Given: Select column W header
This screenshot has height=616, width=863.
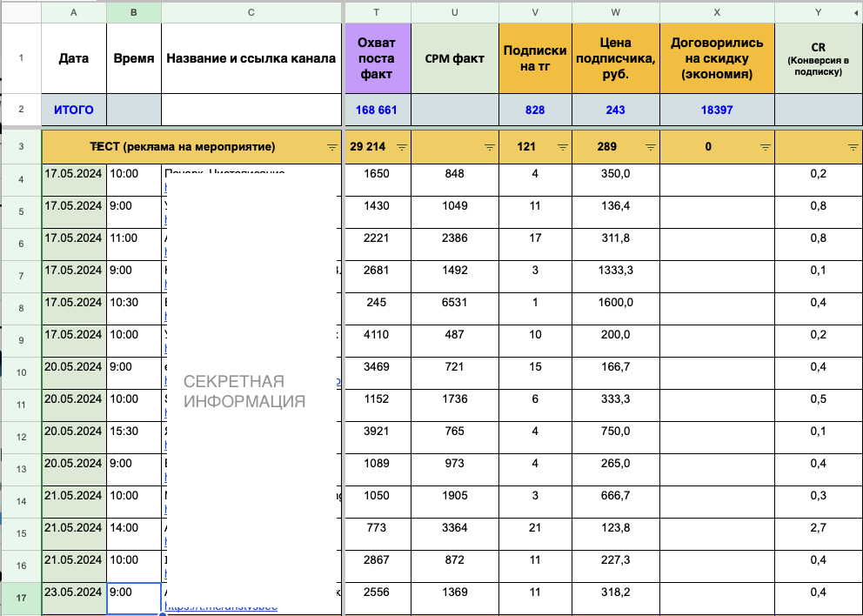Looking at the screenshot, I should click(x=615, y=12).
